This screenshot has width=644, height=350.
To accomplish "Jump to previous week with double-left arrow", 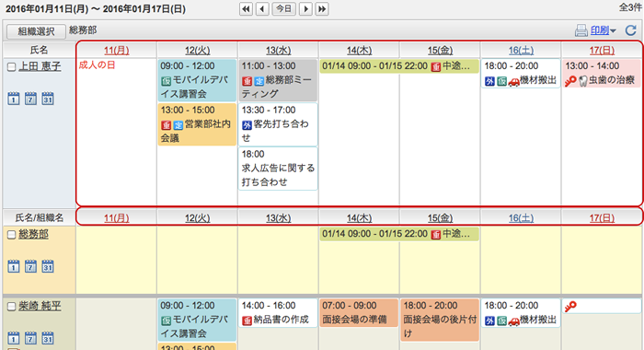I will [x=246, y=8].
